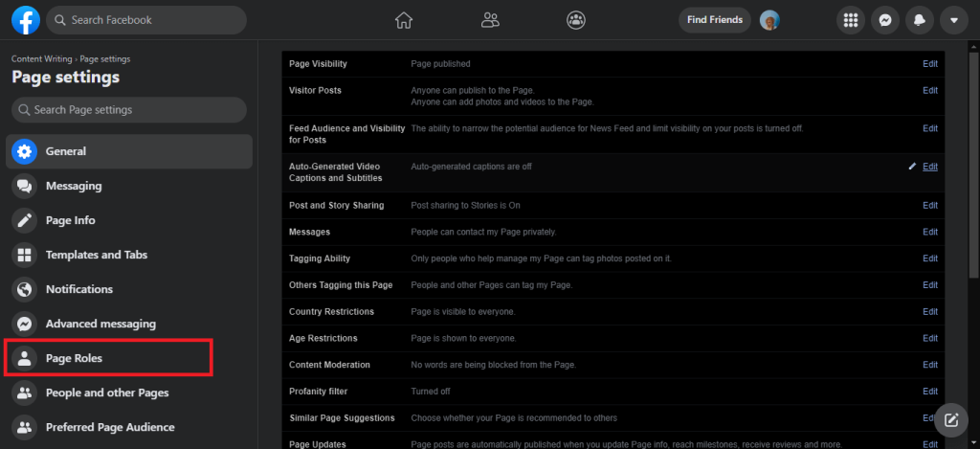Click the Profanity filter 'Turned off' text

coord(431,391)
